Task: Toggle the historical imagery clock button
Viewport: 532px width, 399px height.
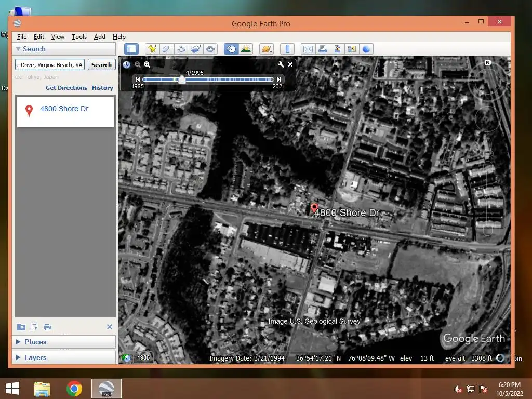Action: click(231, 49)
